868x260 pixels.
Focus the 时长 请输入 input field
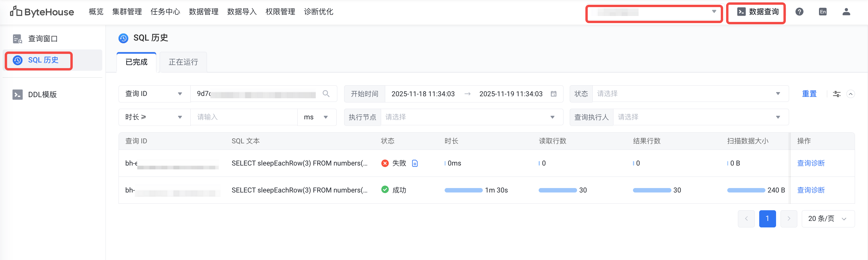[244, 117]
